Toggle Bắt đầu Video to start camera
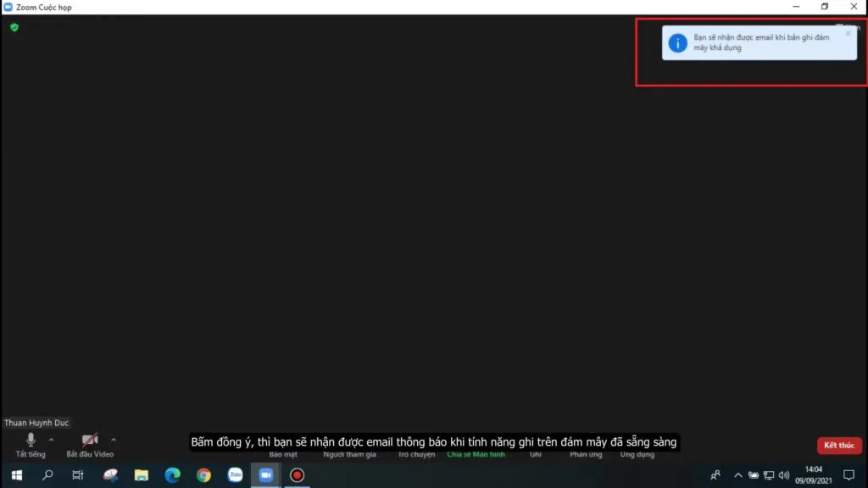 coord(90,441)
